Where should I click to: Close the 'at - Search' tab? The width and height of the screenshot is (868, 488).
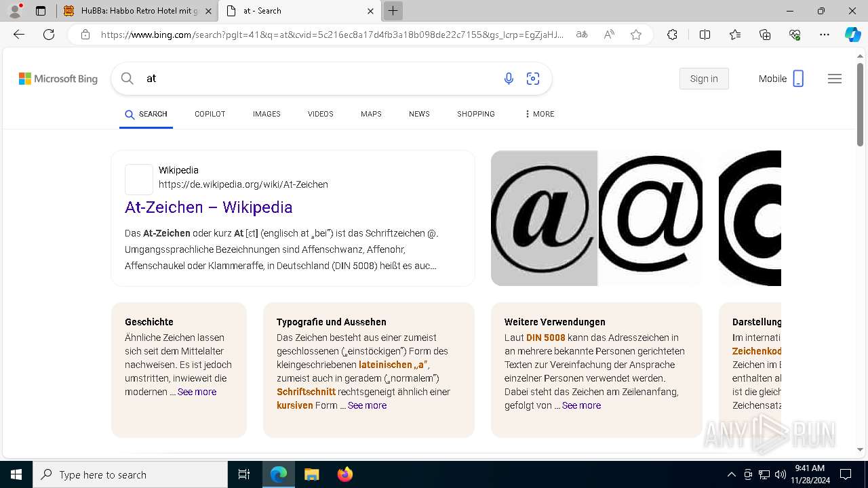coord(371,11)
